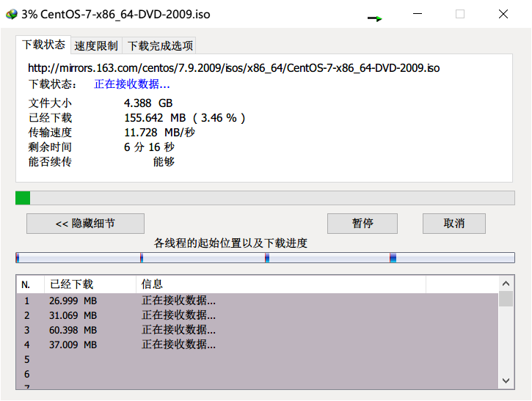This screenshot has height=401, width=532.
Task: Open the 速度限制 tab
Action: coord(96,45)
